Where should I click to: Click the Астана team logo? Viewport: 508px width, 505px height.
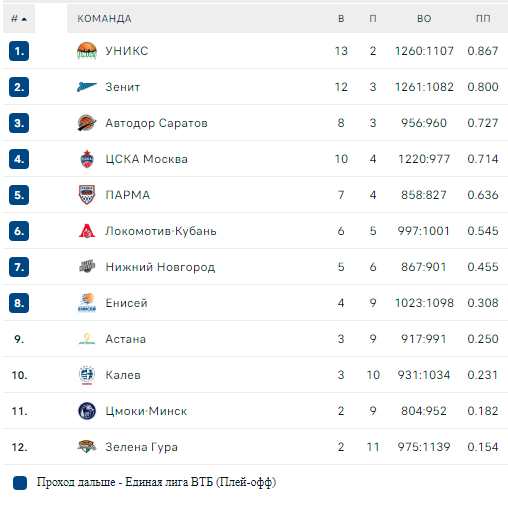pos(87,339)
